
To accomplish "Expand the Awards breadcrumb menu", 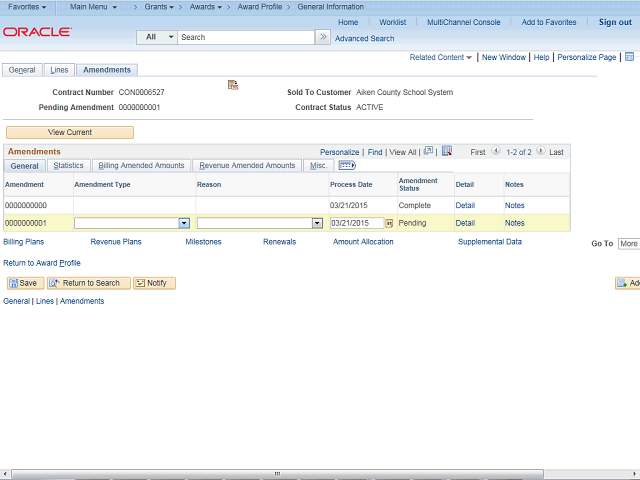I will tap(206, 7).
